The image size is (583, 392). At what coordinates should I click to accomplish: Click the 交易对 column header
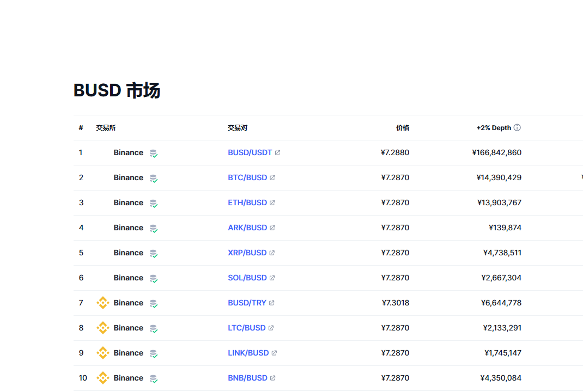238,128
